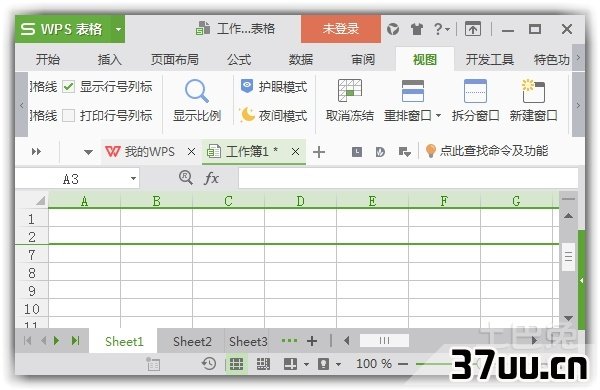Open a New window (新建窗口)
The image size is (600, 390).
533,100
